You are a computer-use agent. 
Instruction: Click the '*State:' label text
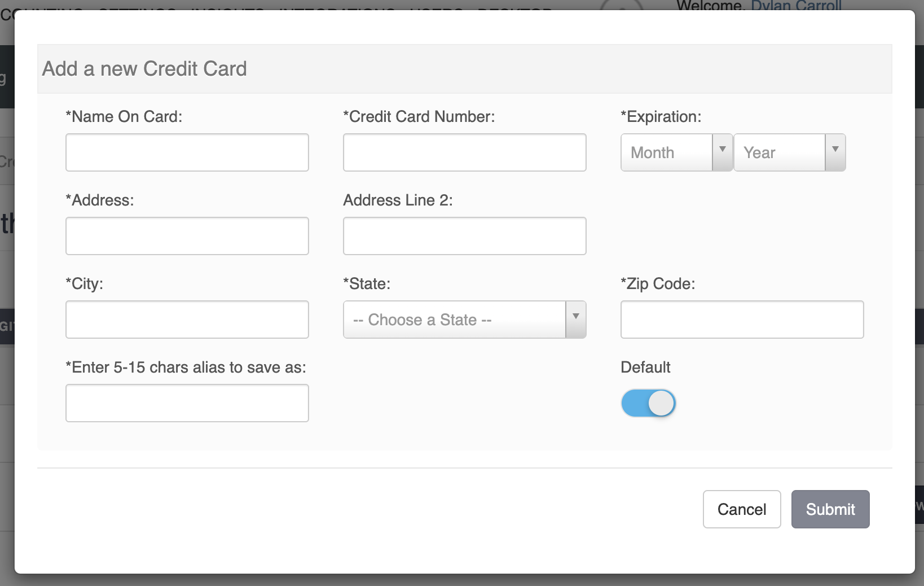coord(367,284)
